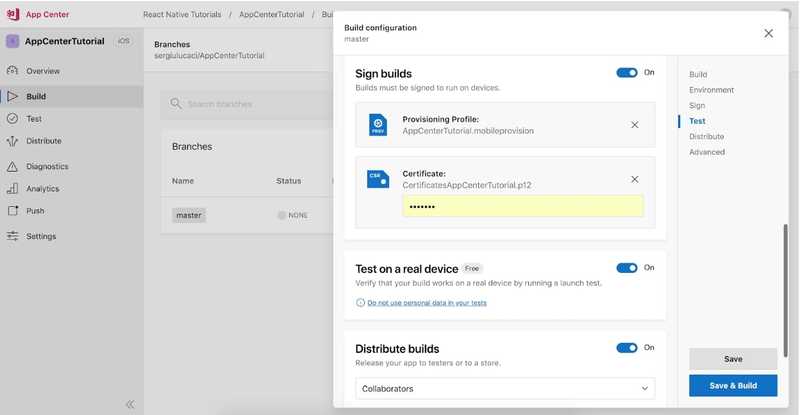
Task: Open 'Do not use personal data' link
Action: 427,303
